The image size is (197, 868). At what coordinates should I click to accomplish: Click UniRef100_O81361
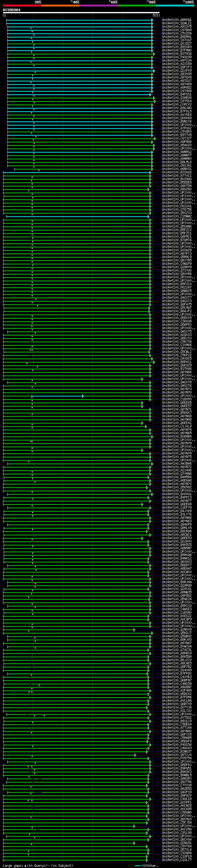coord(176,165)
